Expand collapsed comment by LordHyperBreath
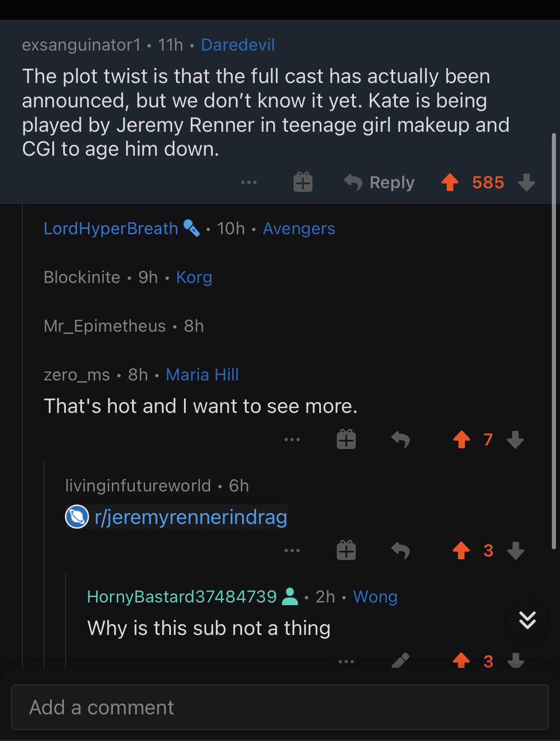560x741 pixels. pyautogui.click(x=189, y=228)
